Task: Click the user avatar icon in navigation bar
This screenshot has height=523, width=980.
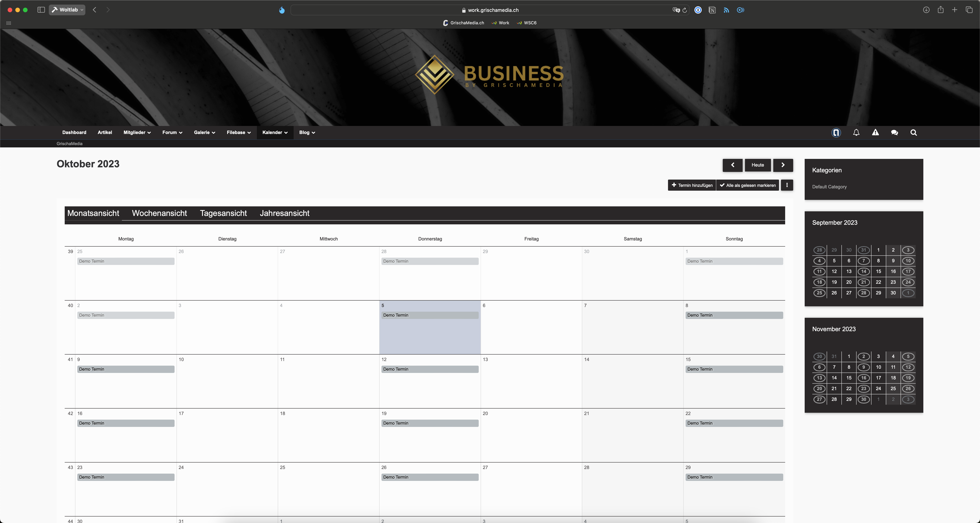Action: tap(836, 132)
